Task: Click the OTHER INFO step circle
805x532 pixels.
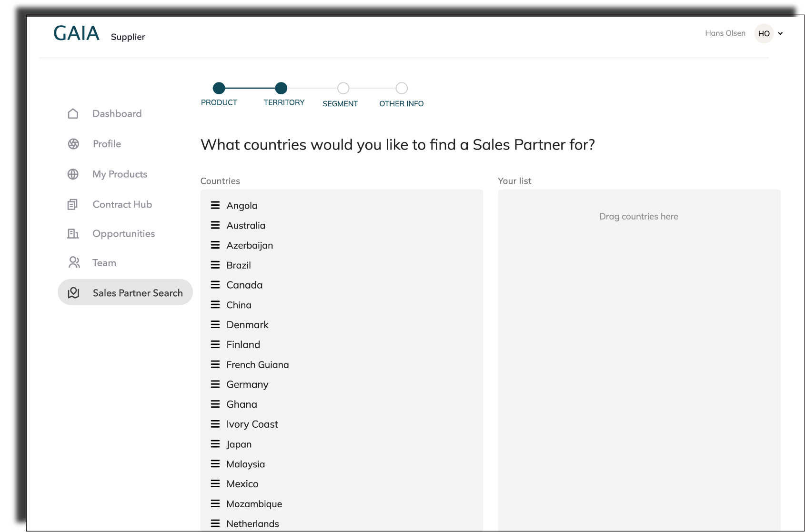Action: (402, 88)
